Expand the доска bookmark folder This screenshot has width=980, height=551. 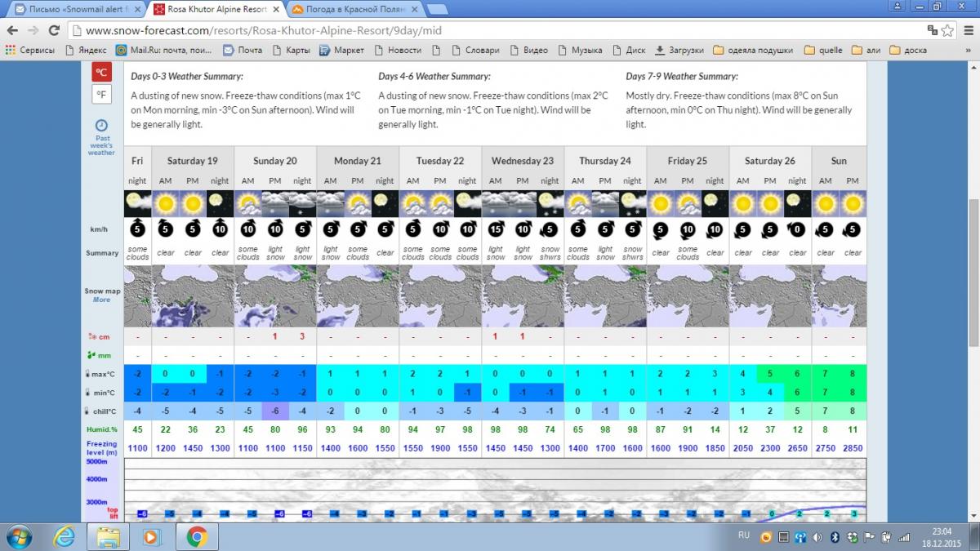pyautogui.click(x=908, y=50)
